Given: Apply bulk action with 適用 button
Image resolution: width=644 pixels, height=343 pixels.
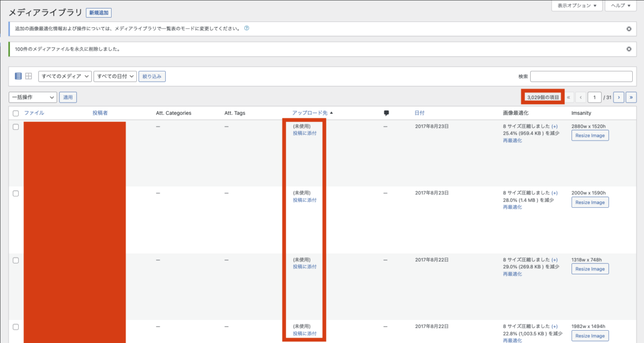Looking at the screenshot, I should pos(68,97).
